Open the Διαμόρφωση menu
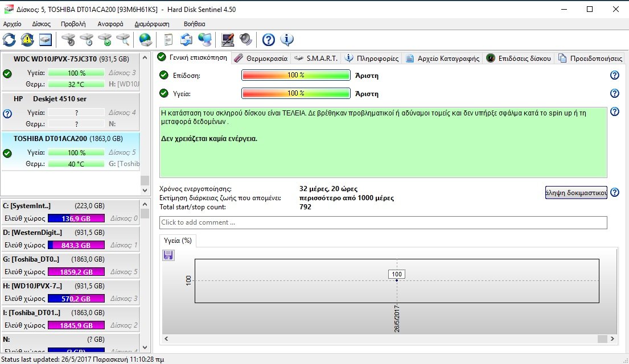Viewport: 629px width, 364px height. [152, 24]
